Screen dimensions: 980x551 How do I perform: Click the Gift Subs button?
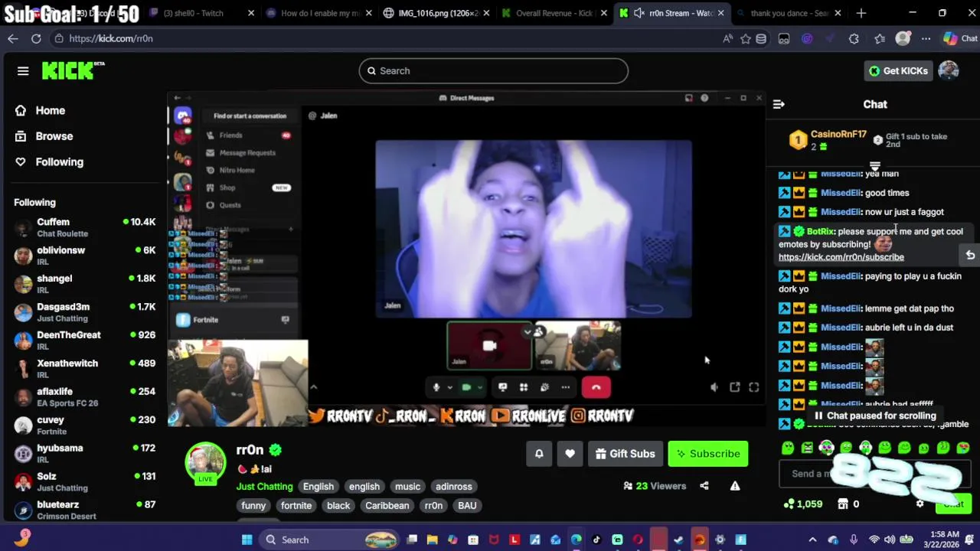[x=625, y=454]
